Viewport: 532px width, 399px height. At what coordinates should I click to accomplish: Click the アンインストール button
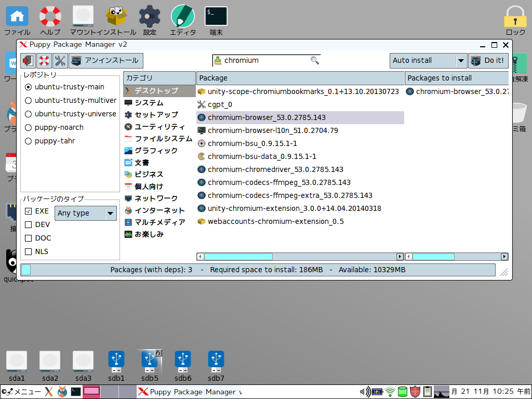pyautogui.click(x=106, y=61)
